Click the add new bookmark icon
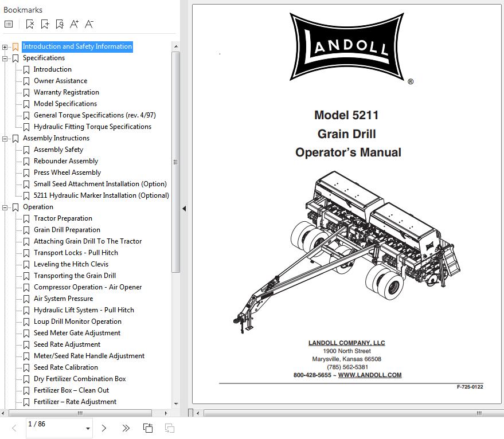Screen dimensions: 504x439 [x=45, y=24]
